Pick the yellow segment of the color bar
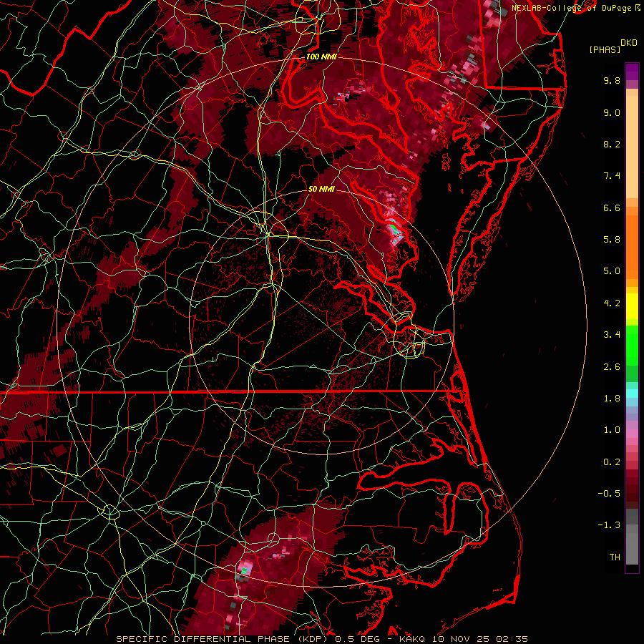644x644 pixels. (x=632, y=306)
